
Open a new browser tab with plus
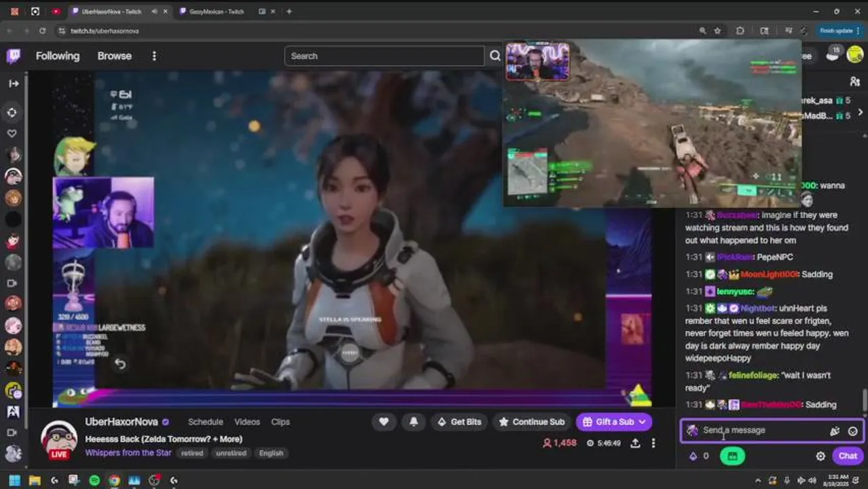[x=289, y=12]
